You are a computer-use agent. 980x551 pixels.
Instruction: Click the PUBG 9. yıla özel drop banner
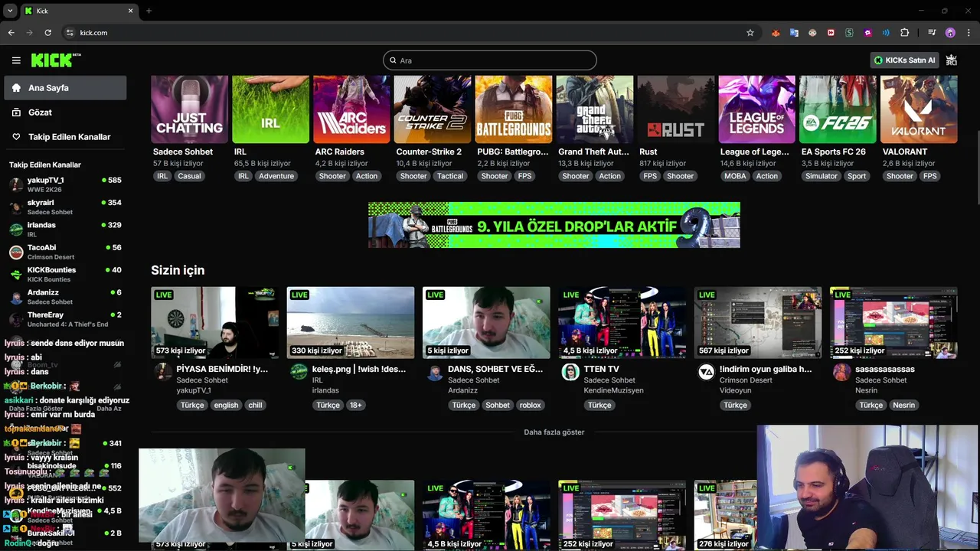(554, 225)
